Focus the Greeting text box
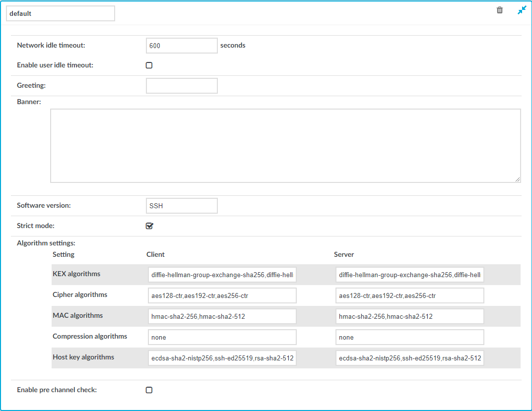The image size is (532, 411). [182, 86]
